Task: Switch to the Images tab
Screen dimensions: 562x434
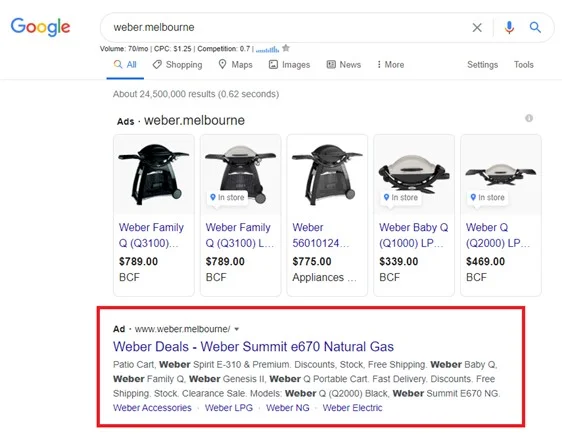Action: (x=289, y=65)
